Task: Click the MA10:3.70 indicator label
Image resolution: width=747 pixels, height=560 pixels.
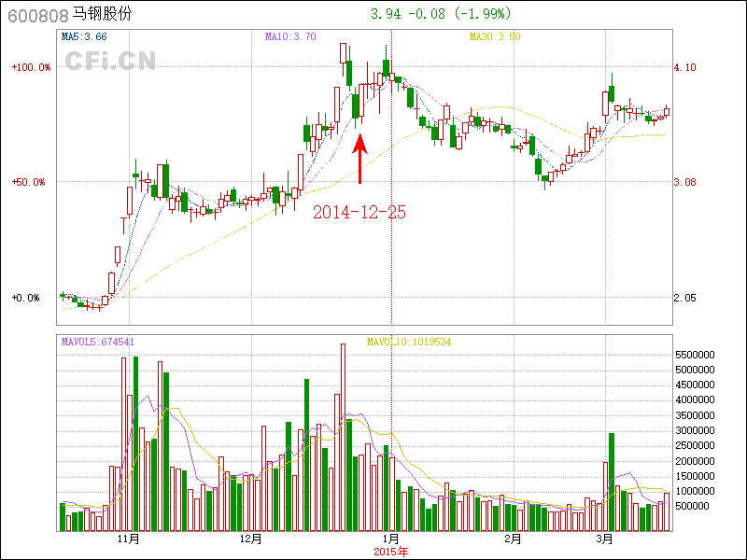Action: coord(290,36)
